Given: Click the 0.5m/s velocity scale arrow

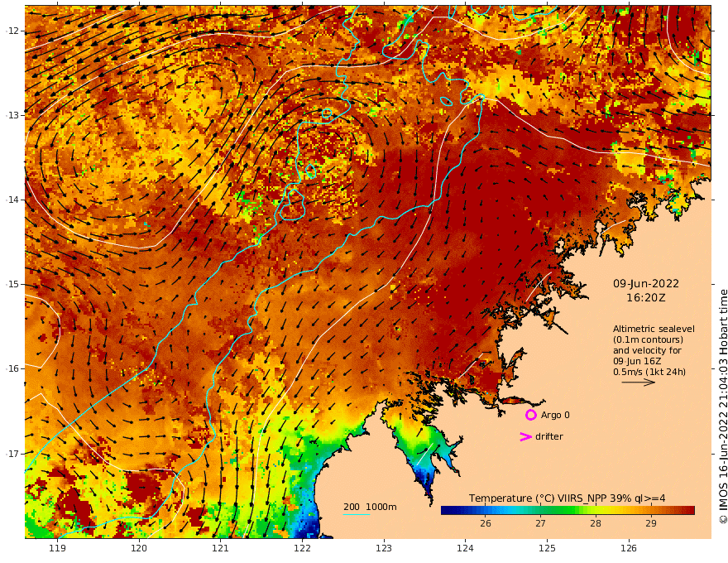Looking at the screenshot, I should coord(639,383).
